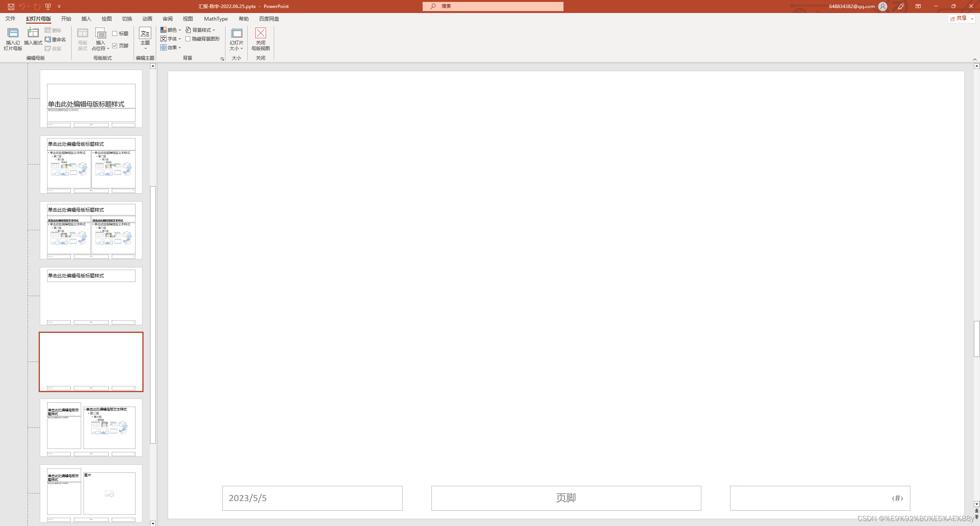The image size is (980, 526).
Task: Click Close Master View button
Action: coord(261,39)
